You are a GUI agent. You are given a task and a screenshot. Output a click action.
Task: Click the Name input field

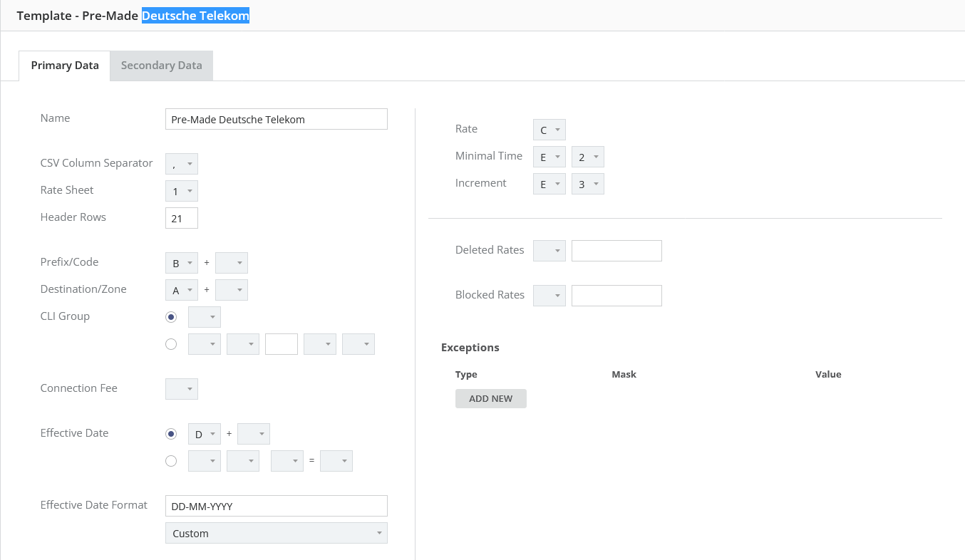276,120
